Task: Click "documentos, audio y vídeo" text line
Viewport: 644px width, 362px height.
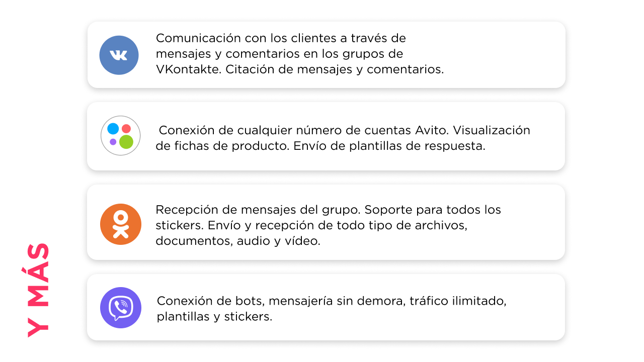Action: pyautogui.click(x=237, y=241)
